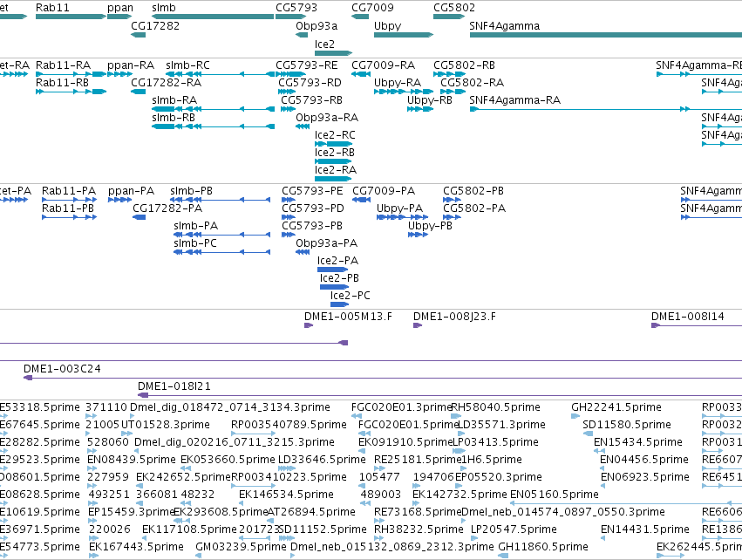The width and height of the screenshot is (742, 560).
Task: Select EST EN08439.5prime
Action: click(132, 460)
